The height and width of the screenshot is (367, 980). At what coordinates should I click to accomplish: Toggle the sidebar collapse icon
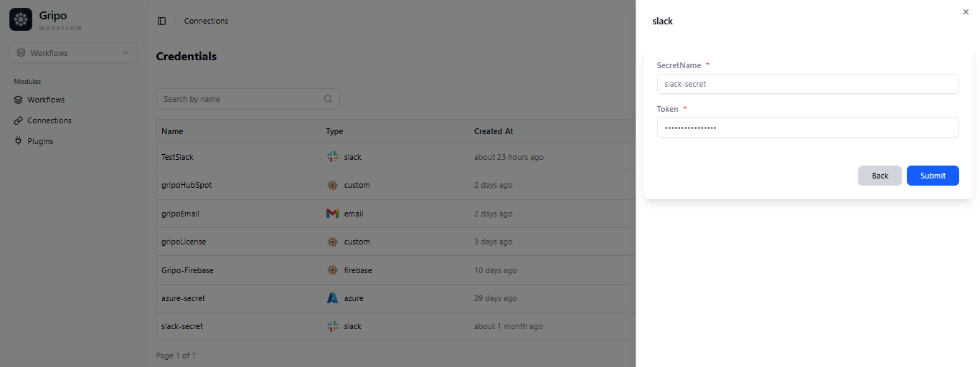[161, 21]
